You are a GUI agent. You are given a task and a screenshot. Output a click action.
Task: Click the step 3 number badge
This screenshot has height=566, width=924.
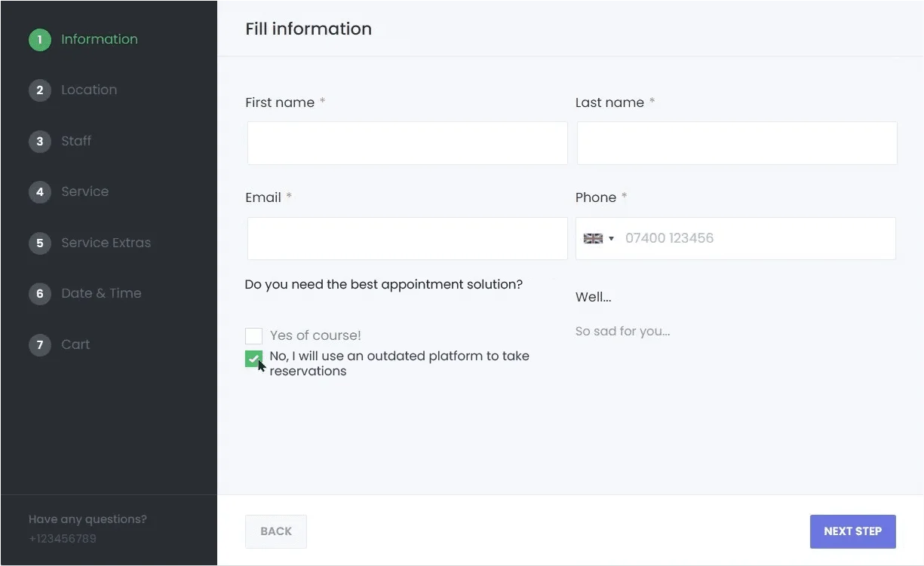pos(40,141)
